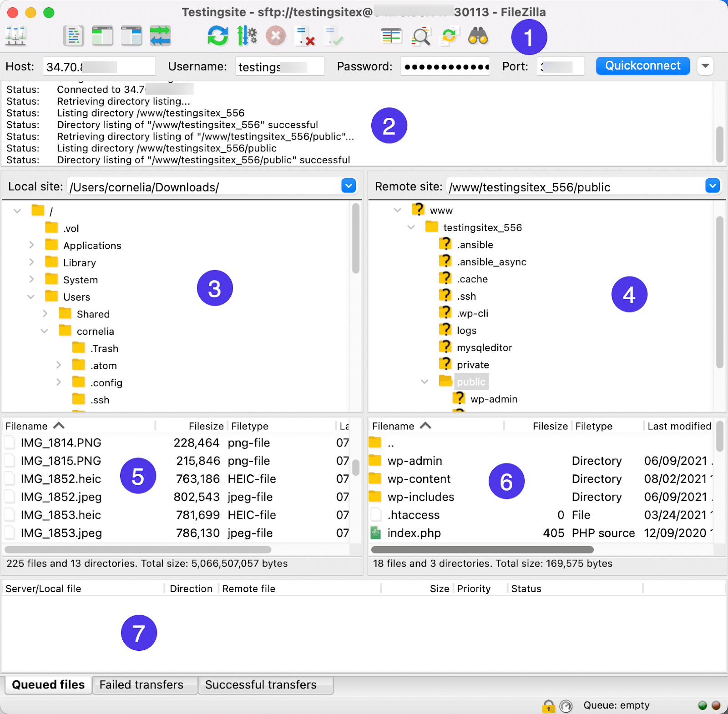Open directory comparison magnifier icon
Screen dimensions: 728x714
click(421, 35)
